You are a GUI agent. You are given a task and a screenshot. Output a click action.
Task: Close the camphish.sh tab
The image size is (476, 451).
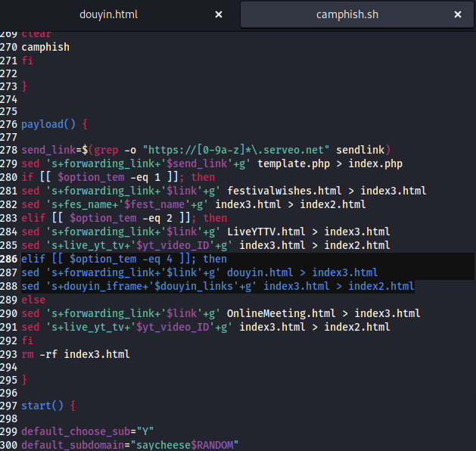(x=458, y=14)
